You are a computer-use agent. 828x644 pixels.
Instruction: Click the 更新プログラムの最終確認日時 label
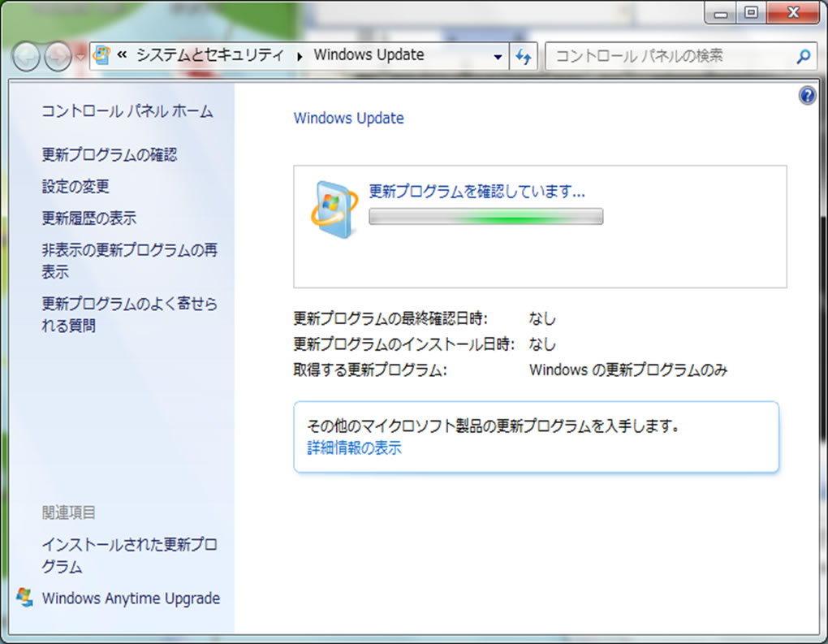pyautogui.click(x=390, y=318)
